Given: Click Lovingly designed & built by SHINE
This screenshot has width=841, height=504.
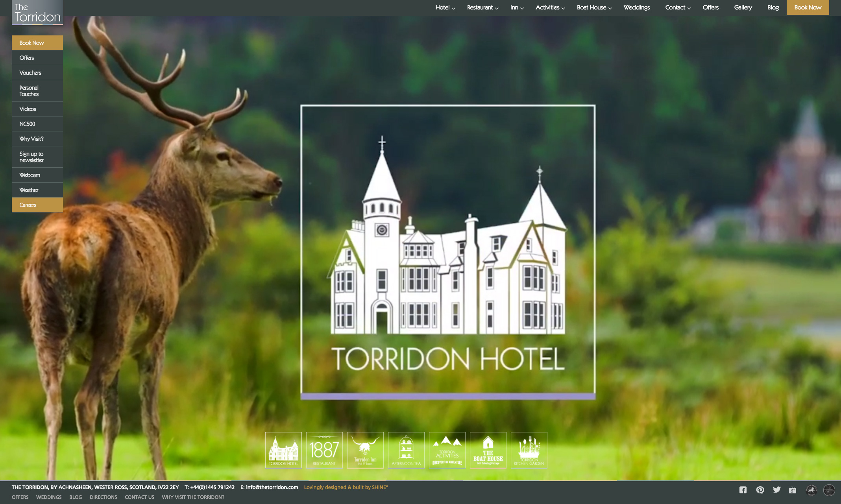Looking at the screenshot, I should tap(346, 487).
